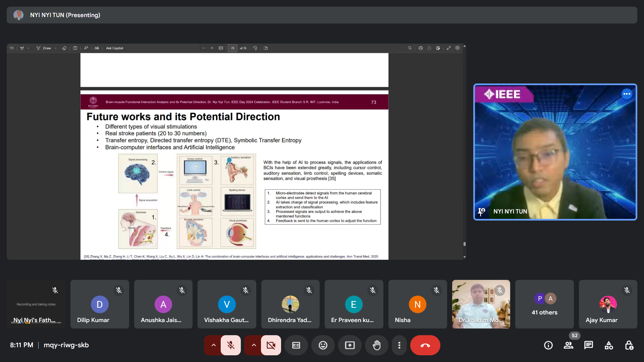644x362 pixels.
Task: Click the Dilip Kumar participant tile
Action: (100, 304)
